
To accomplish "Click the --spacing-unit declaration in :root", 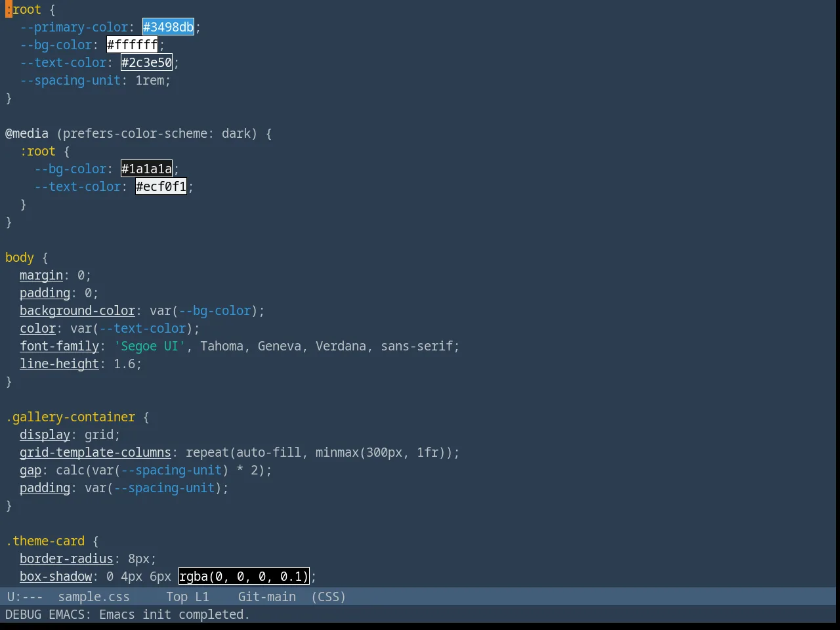I will coord(70,80).
